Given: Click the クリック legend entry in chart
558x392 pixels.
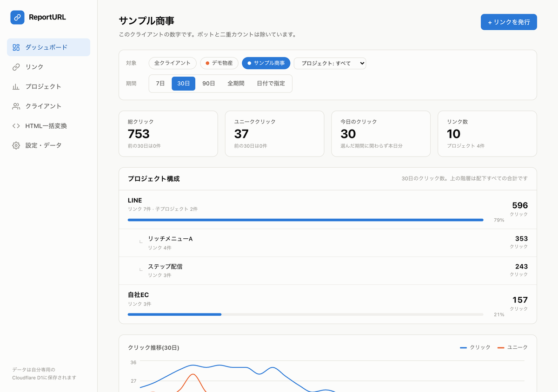Looking at the screenshot, I should click(475, 347).
